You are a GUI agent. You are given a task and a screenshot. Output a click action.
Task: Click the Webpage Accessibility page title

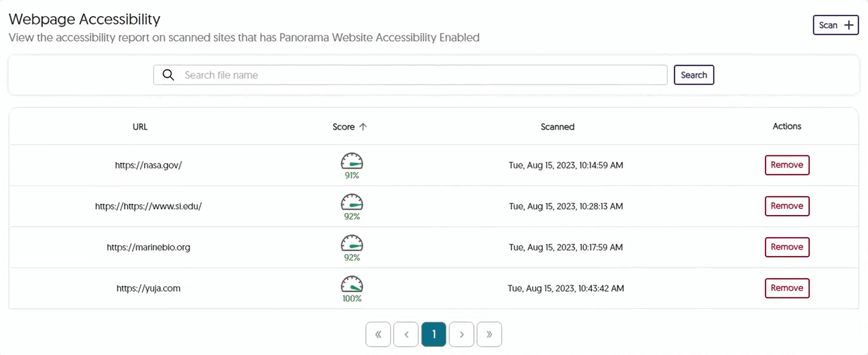tap(84, 19)
